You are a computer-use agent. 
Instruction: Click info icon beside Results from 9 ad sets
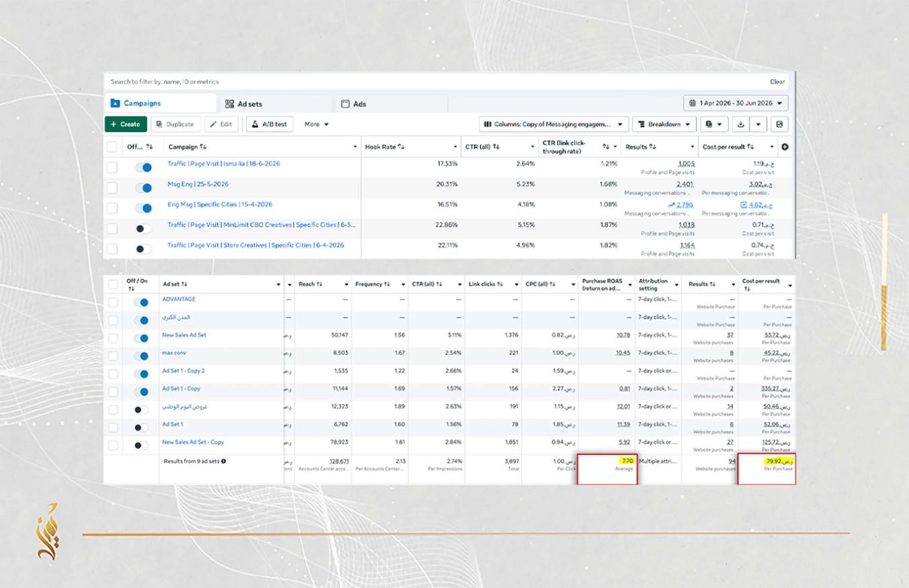point(224,462)
